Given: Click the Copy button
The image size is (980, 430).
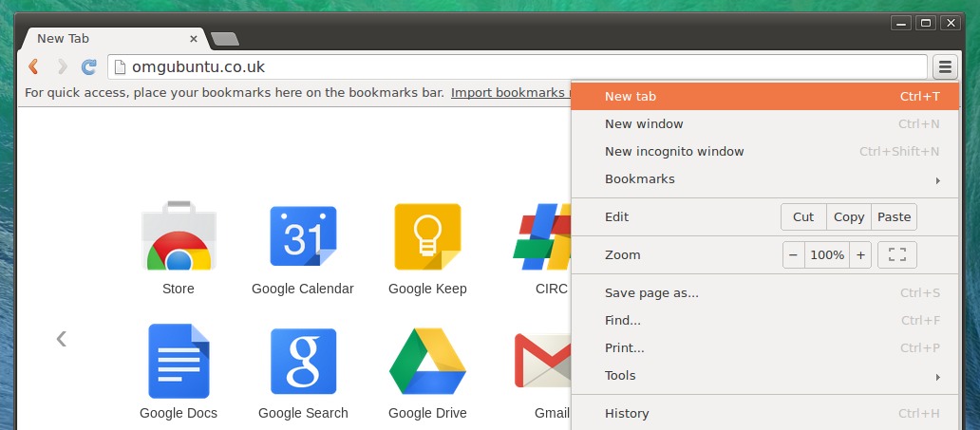Looking at the screenshot, I should [x=849, y=216].
